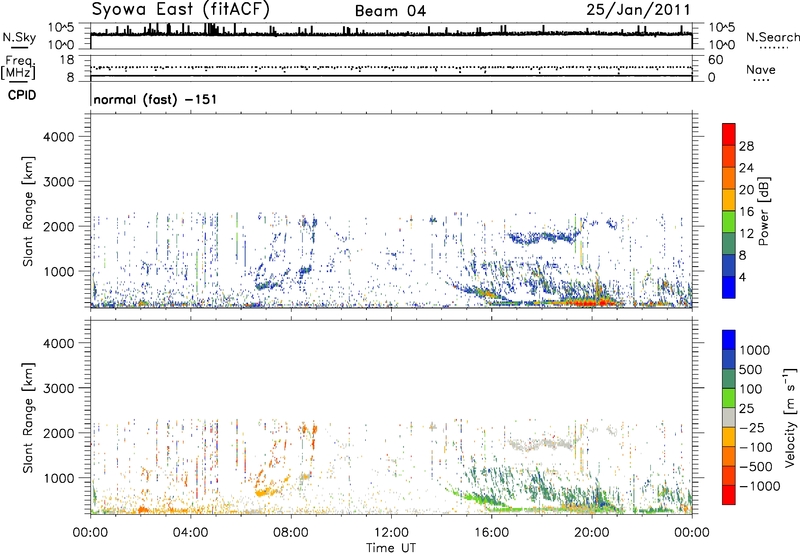Click the '12:00' time axis label

(391, 533)
